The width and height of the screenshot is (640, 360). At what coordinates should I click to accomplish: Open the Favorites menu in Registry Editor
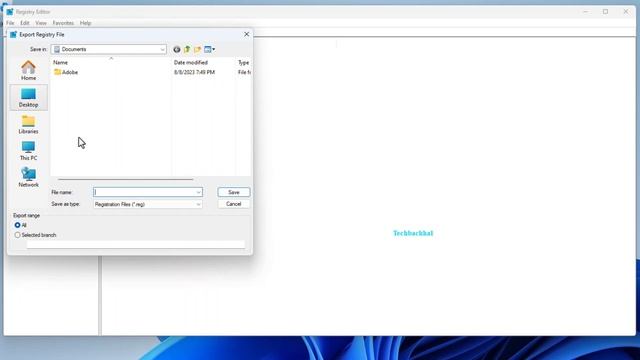click(63, 23)
